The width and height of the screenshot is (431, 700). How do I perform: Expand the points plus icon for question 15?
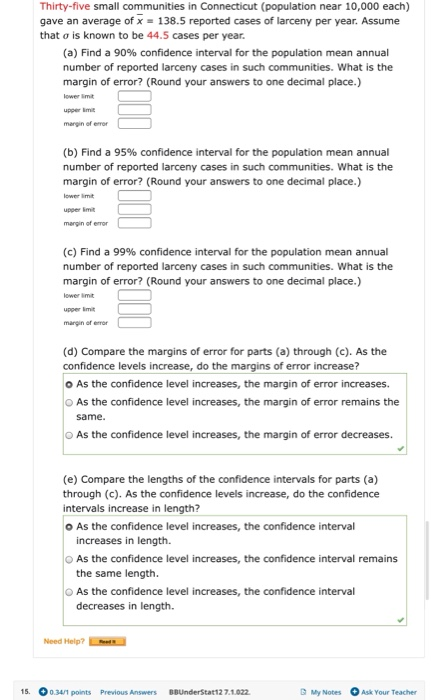(x=43, y=692)
